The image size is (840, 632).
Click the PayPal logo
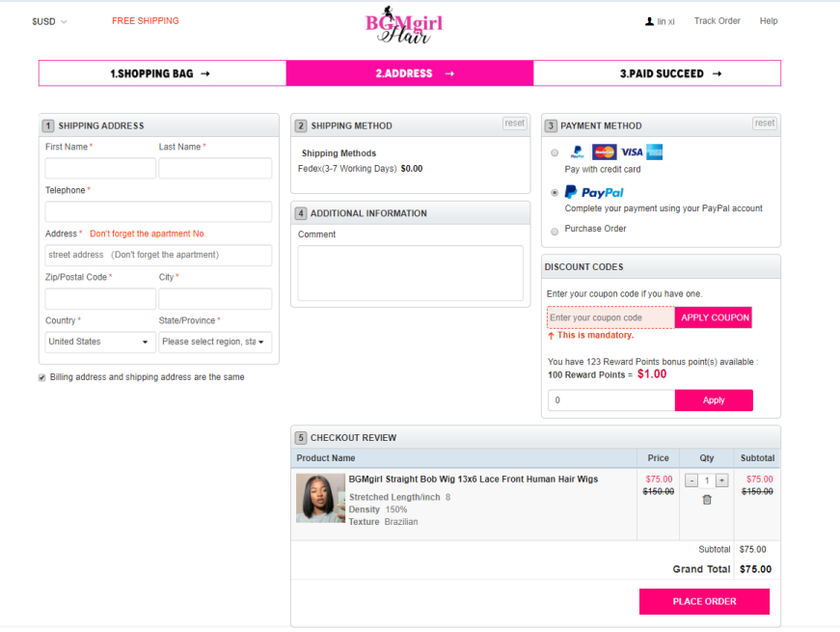595,192
